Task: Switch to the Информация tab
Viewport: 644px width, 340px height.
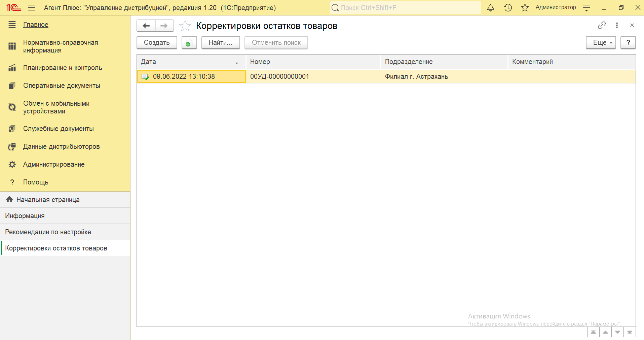Action: point(65,216)
